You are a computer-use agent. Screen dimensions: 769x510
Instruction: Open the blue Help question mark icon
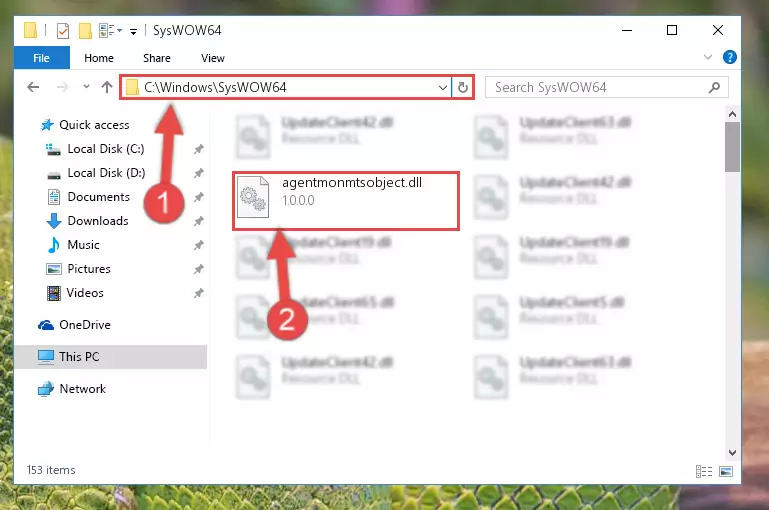tap(729, 57)
